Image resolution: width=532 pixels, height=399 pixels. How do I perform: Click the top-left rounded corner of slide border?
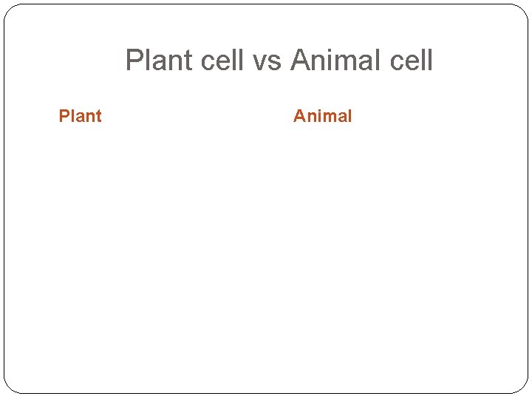click(10, 10)
